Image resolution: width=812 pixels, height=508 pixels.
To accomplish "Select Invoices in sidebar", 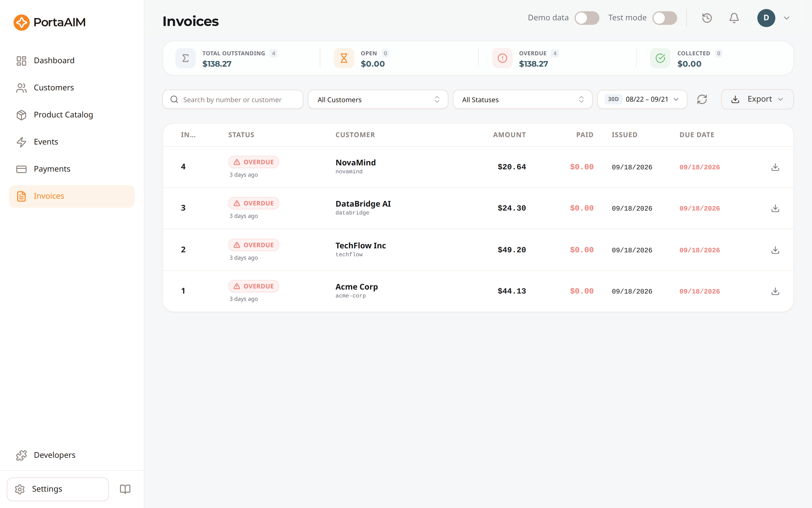I will click(x=72, y=196).
